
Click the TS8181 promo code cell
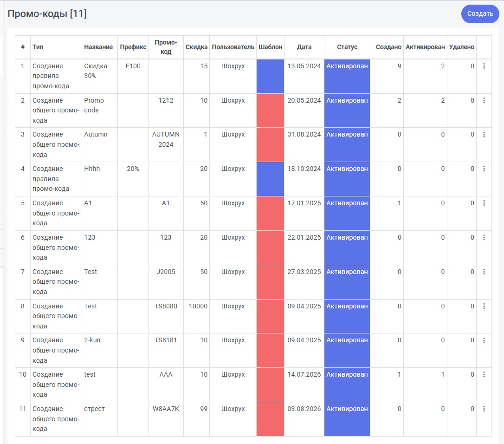(166, 340)
